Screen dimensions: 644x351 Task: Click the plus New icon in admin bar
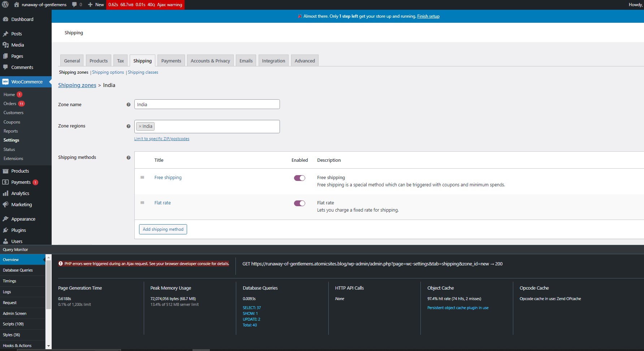click(x=90, y=5)
